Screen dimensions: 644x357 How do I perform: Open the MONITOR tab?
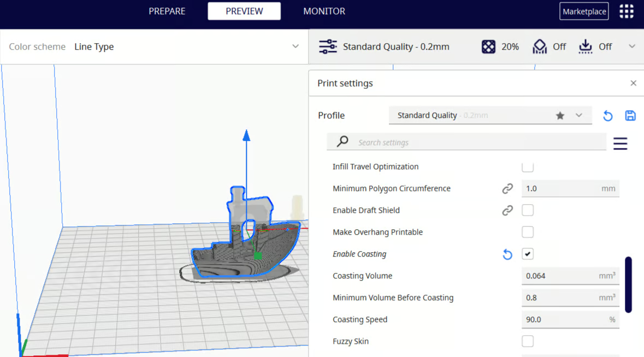pyautogui.click(x=324, y=11)
